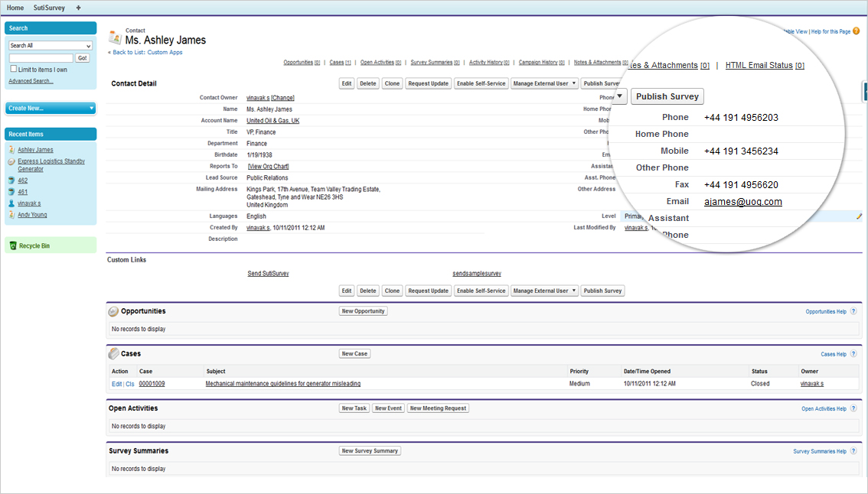
Task: Open the top Manage External User dropdown
Action: [x=545, y=83]
